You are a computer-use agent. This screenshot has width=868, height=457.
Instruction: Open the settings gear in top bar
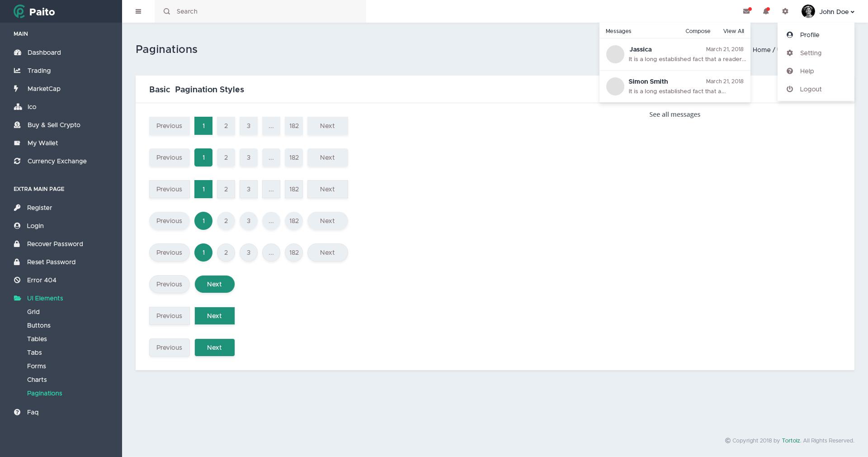(785, 11)
